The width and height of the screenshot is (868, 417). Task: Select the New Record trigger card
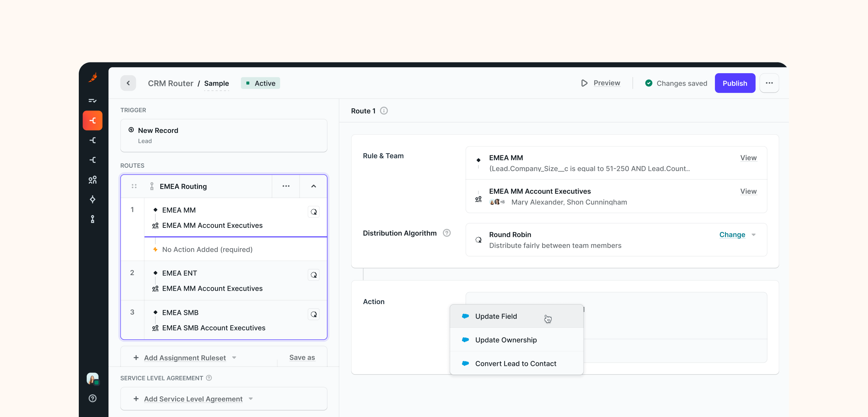(224, 135)
